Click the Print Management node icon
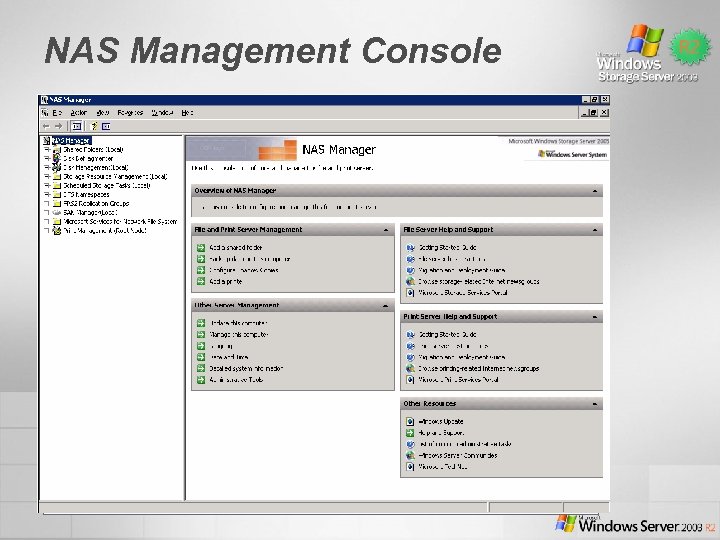 point(57,231)
